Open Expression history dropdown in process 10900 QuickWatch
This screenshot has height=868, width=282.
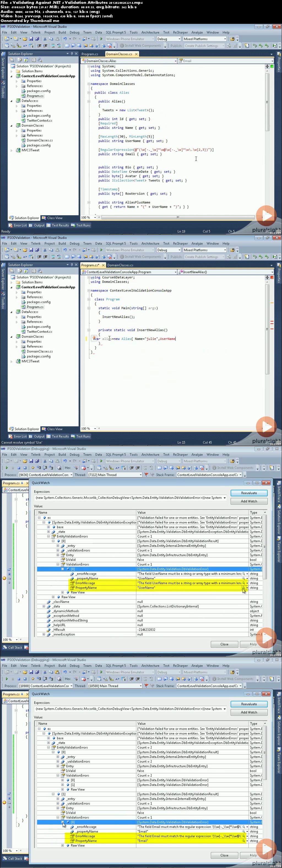pyautogui.click(x=225, y=709)
